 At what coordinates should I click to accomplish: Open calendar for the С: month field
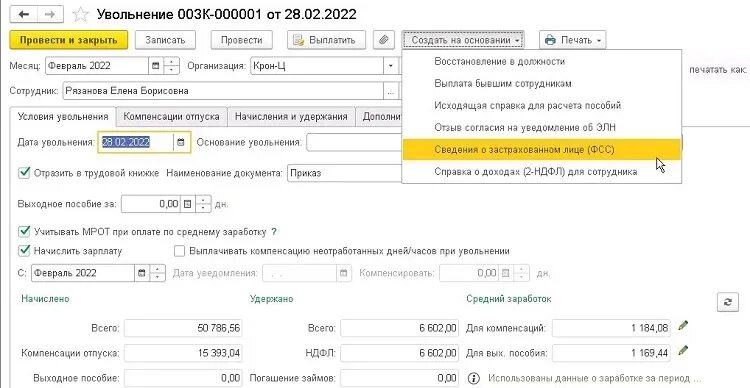[x=142, y=273]
